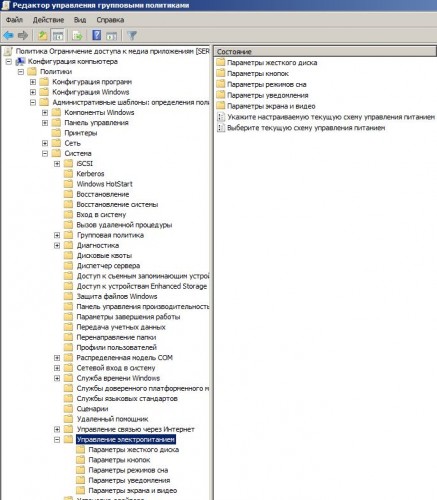This screenshot has width=437, height=500.
Task: Expand the Сеть tree node
Action: (x=45, y=143)
